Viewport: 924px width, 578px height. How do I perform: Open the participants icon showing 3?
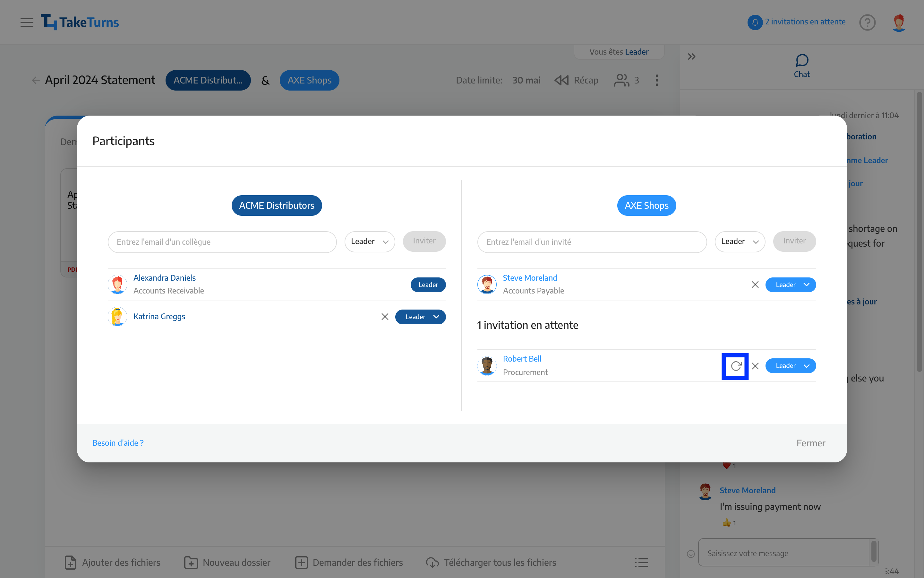(626, 80)
